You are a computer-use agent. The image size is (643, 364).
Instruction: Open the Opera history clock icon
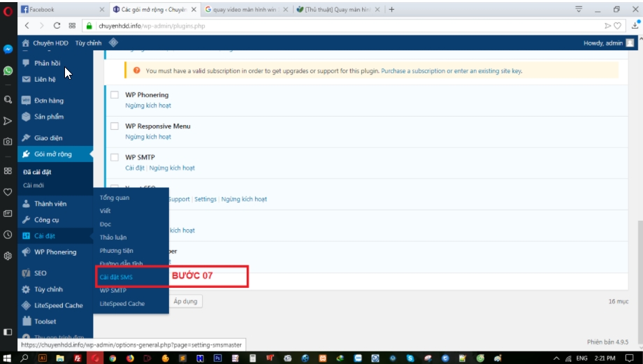point(8,235)
